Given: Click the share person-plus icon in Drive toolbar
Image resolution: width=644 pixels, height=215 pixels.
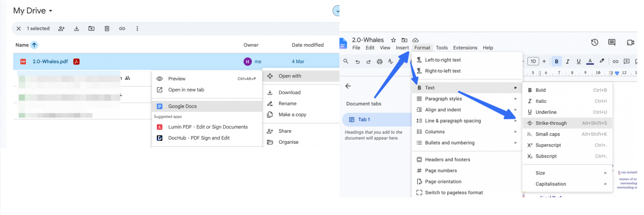Looking at the screenshot, I should point(61,29).
